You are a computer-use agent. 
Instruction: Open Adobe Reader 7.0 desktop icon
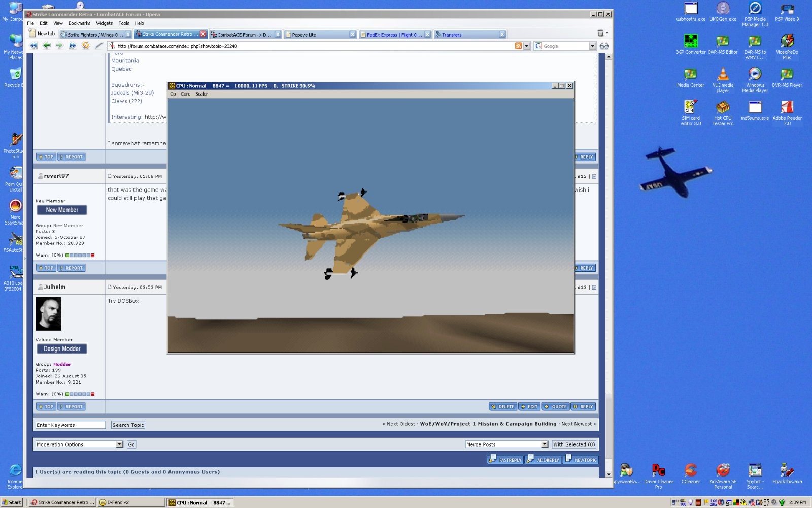(787, 113)
